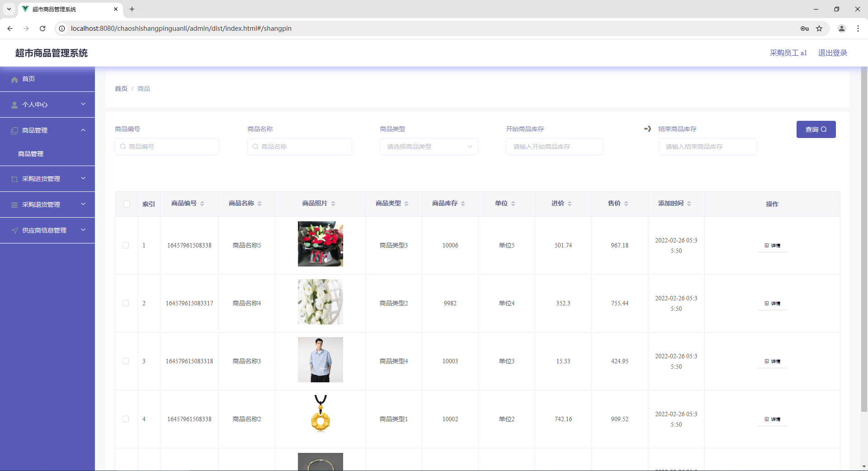View site information icon in address bar

coord(62,29)
